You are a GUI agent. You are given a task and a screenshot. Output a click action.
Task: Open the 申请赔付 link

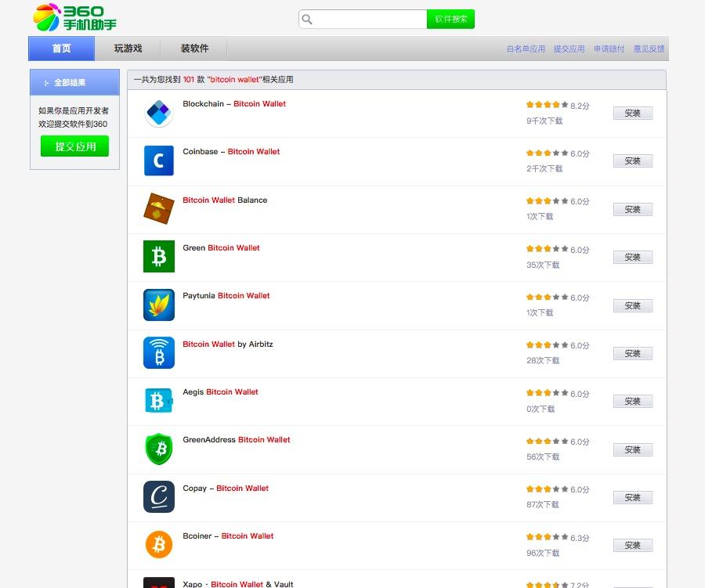pos(609,49)
